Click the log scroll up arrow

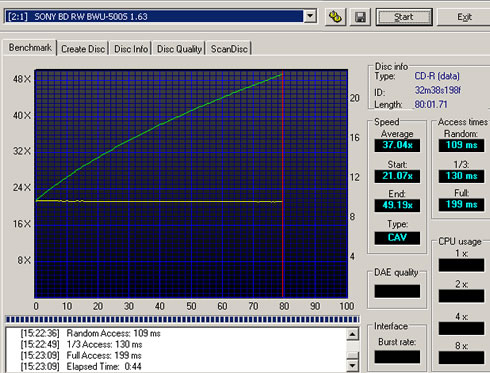[x=353, y=334]
